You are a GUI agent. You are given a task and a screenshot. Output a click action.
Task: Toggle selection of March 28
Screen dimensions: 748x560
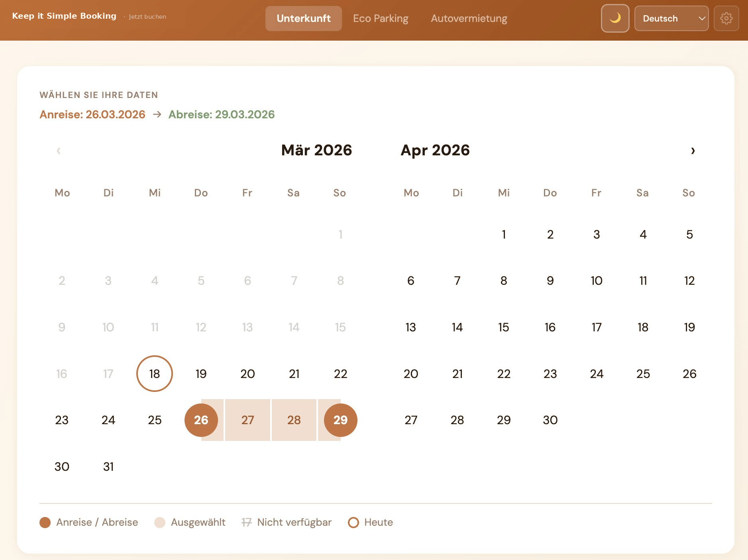294,420
